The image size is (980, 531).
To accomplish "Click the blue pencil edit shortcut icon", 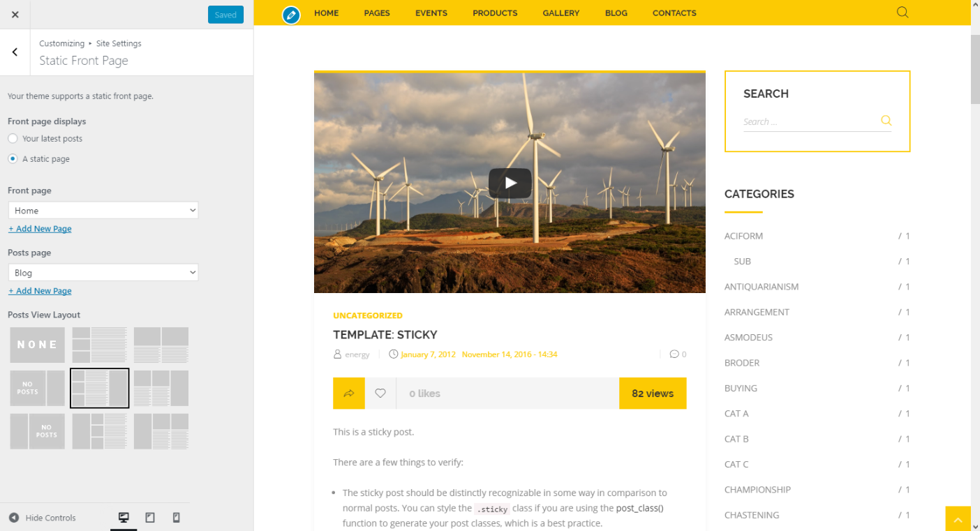I will [291, 15].
